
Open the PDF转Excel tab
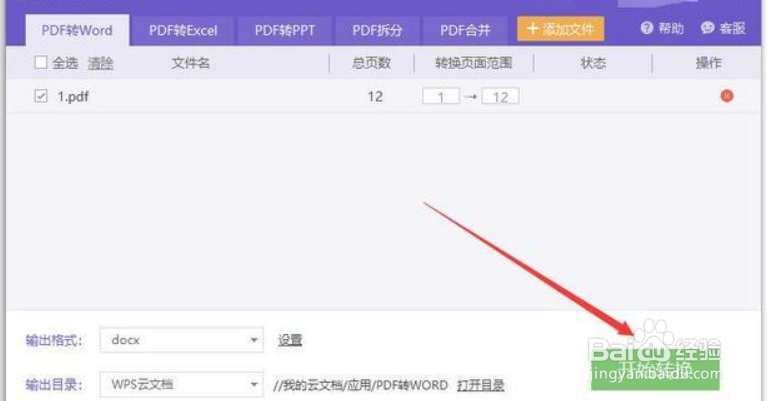point(183,30)
